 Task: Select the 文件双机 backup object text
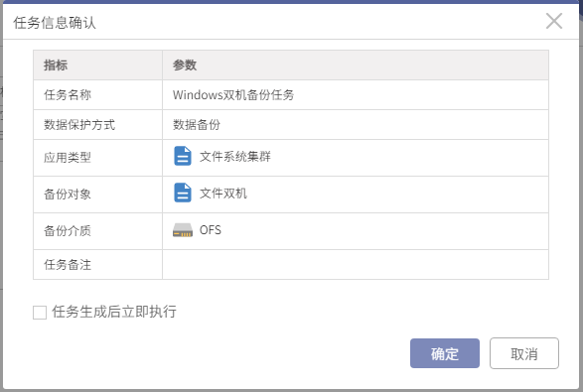(x=223, y=194)
